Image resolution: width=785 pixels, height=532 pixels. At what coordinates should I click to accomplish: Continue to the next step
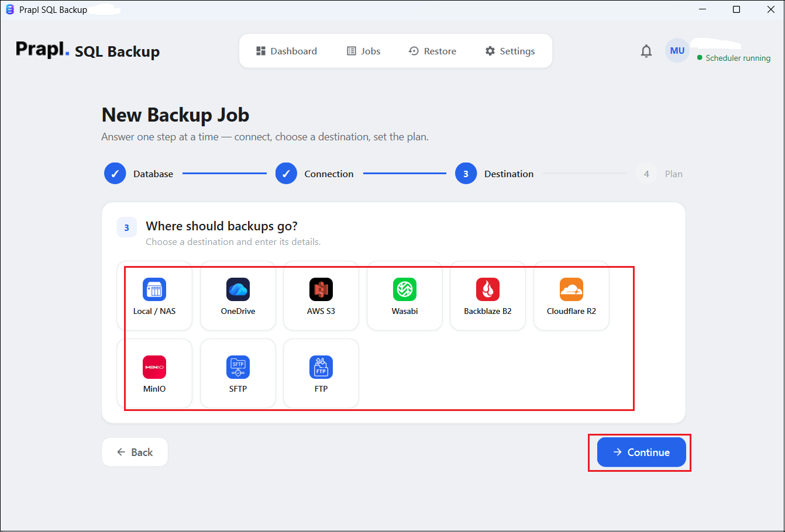[641, 452]
